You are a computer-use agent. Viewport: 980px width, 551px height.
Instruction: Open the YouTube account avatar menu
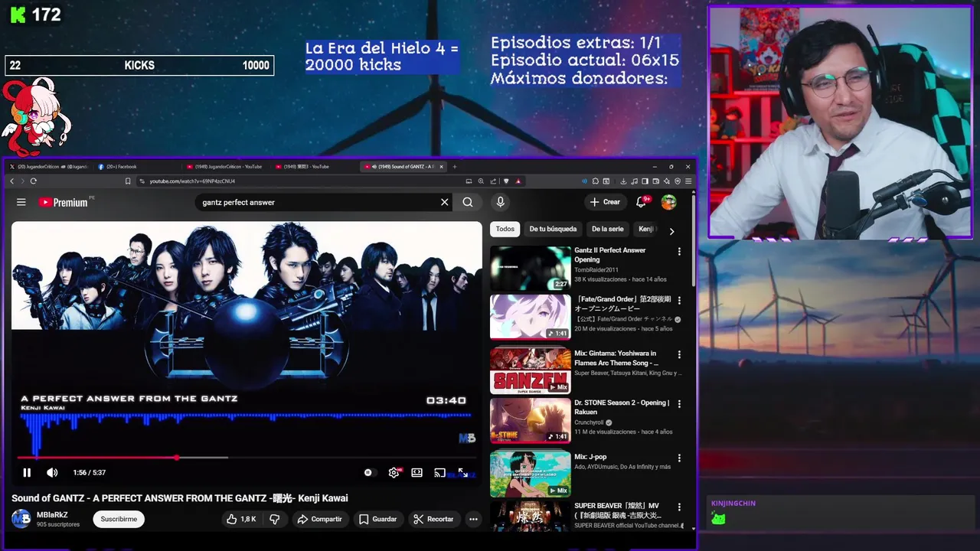(x=668, y=202)
